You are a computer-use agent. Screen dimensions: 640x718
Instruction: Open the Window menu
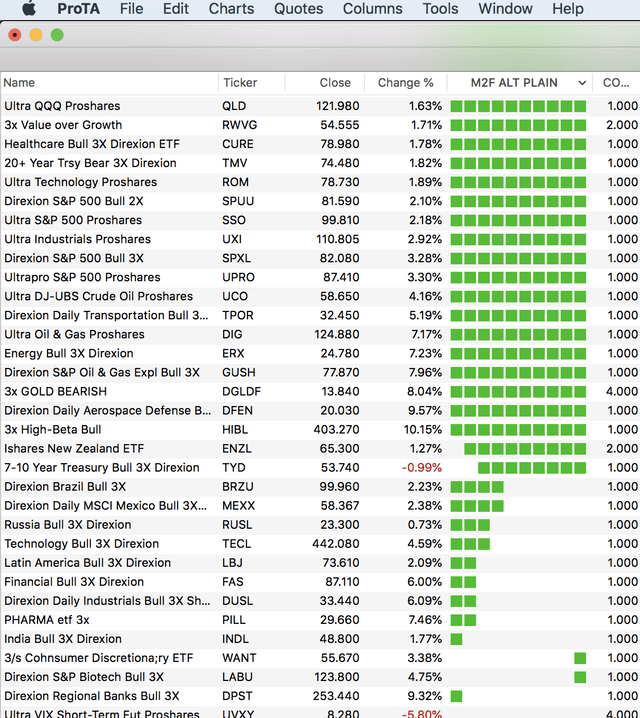505,9
